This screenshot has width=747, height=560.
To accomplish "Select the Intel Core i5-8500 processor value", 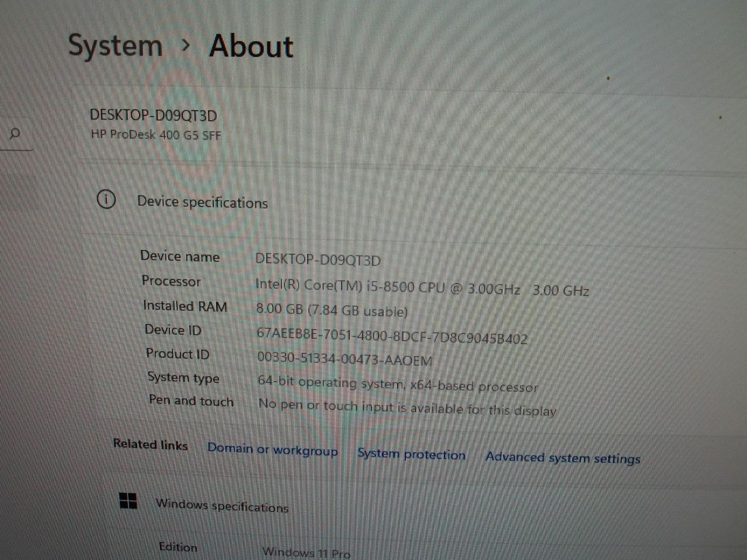I will click(422, 288).
